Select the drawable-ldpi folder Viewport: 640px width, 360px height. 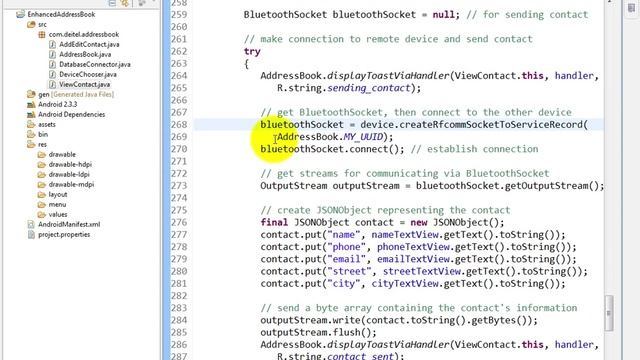click(69, 174)
